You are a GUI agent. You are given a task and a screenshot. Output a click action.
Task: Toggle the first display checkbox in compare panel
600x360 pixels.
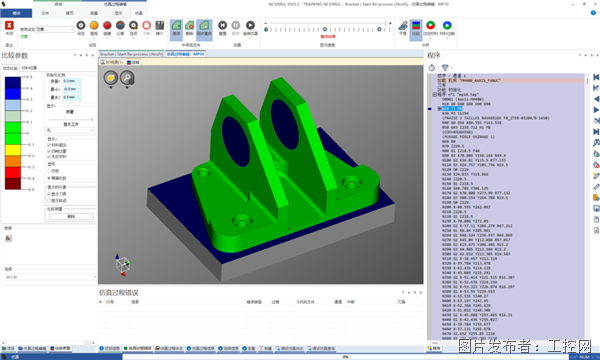coord(49,145)
